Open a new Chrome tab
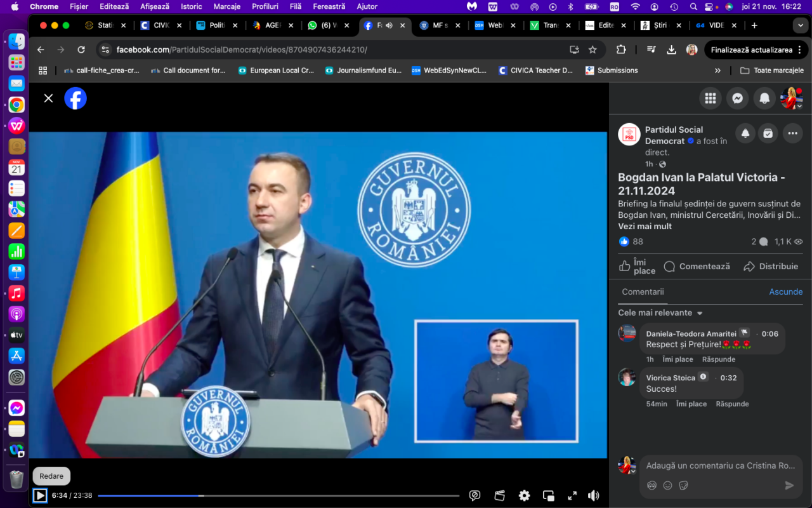812x508 pixels. point(754,25)
